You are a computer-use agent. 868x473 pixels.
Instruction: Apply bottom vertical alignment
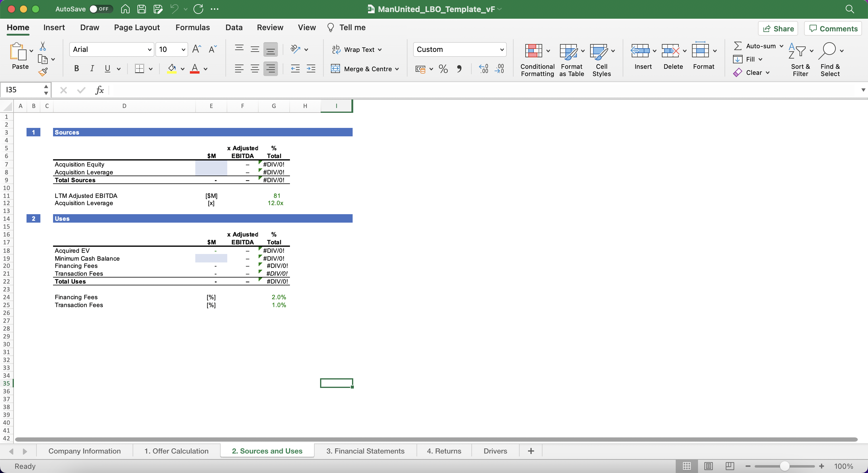point(271,49)
